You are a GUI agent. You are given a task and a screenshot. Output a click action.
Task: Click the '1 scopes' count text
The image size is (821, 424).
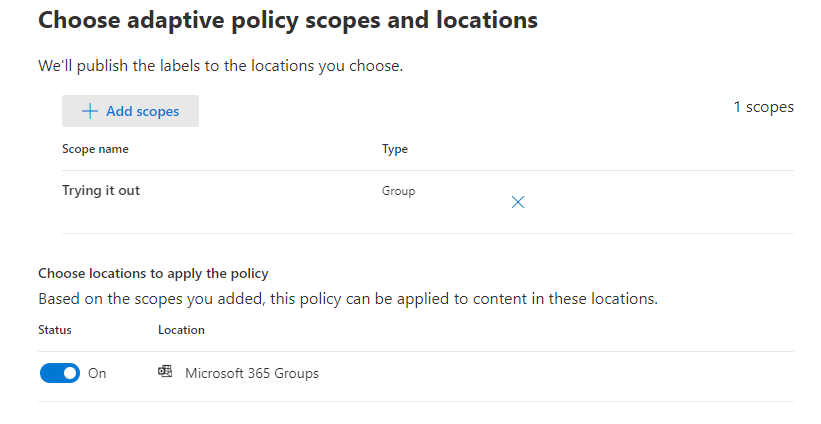pyautogui.click(x=763, y=107)
